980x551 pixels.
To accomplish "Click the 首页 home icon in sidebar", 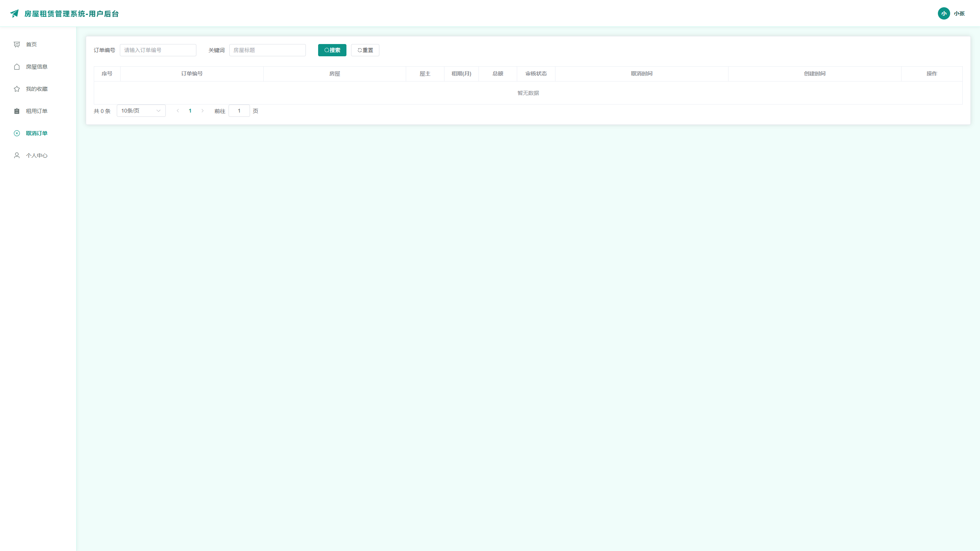I will pyautogui.click(x=17, y=44).
